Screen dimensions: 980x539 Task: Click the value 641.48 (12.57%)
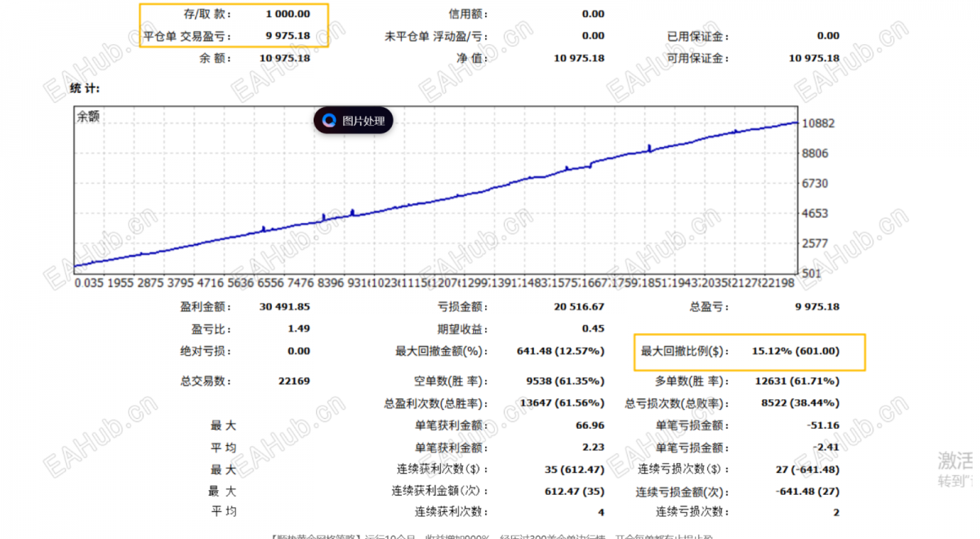[561, 351]
